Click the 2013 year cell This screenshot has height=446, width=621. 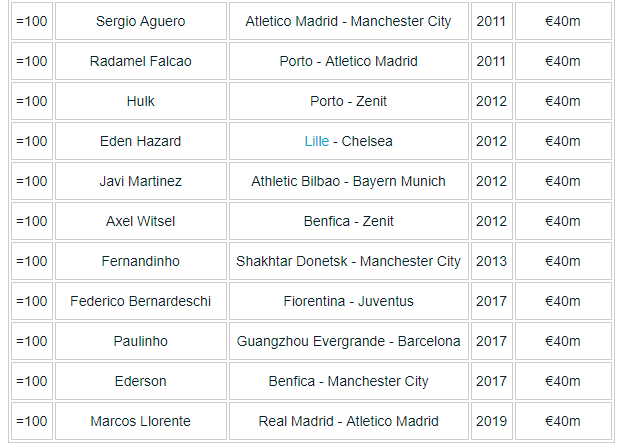click(491, 261)
